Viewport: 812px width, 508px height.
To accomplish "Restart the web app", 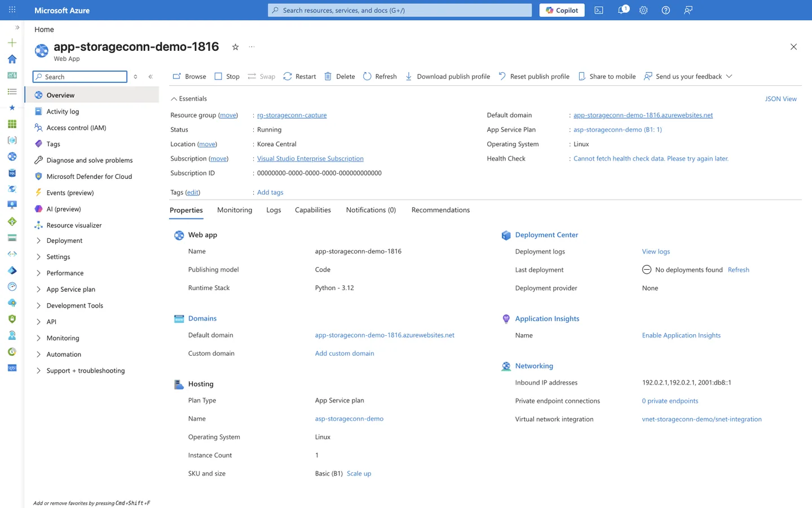I will [299, 76].
